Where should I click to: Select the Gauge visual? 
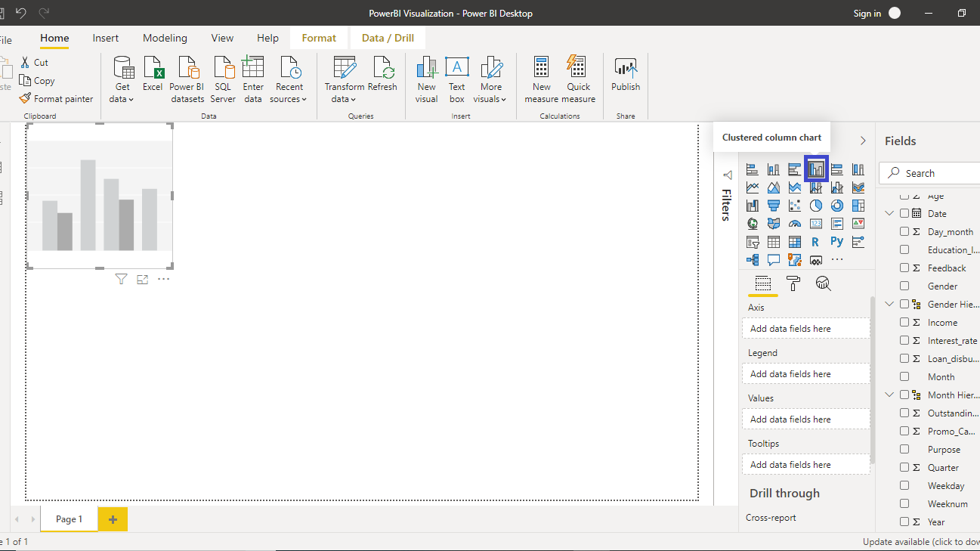coord(795,224)
